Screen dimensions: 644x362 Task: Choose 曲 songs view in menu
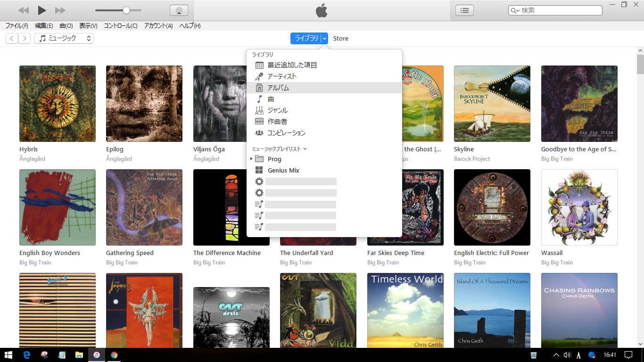[x=324, y=99]
